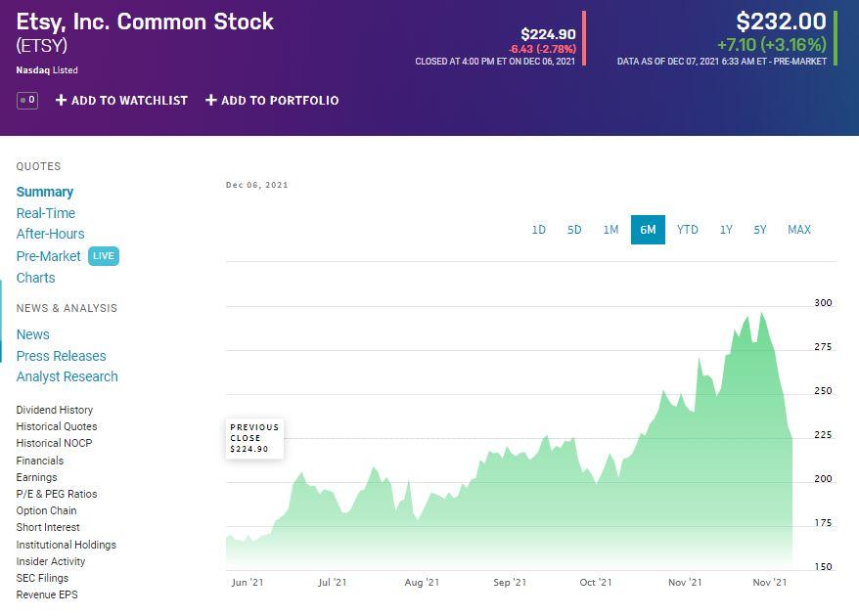Click the +7.10 (+3.16%) pre-market change
The image size is (859, 616).
pyautogui.click(x=772, y=44)
